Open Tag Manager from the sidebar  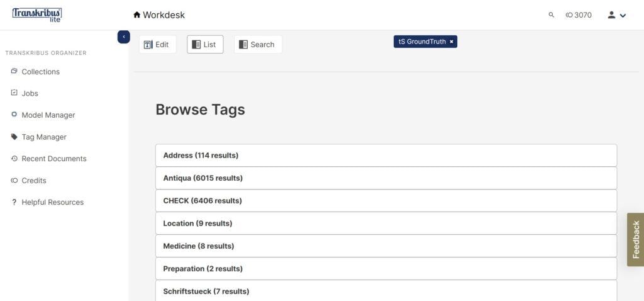43,137
